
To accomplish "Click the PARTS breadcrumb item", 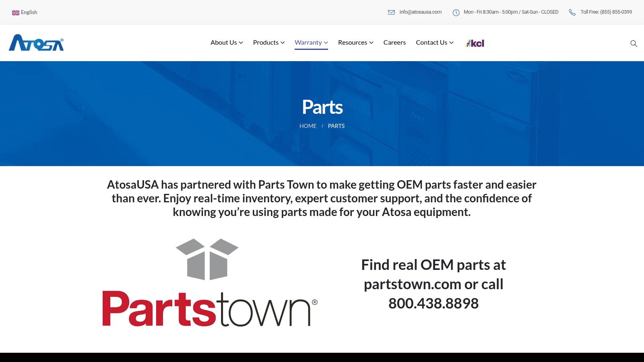I will [336, 126].
